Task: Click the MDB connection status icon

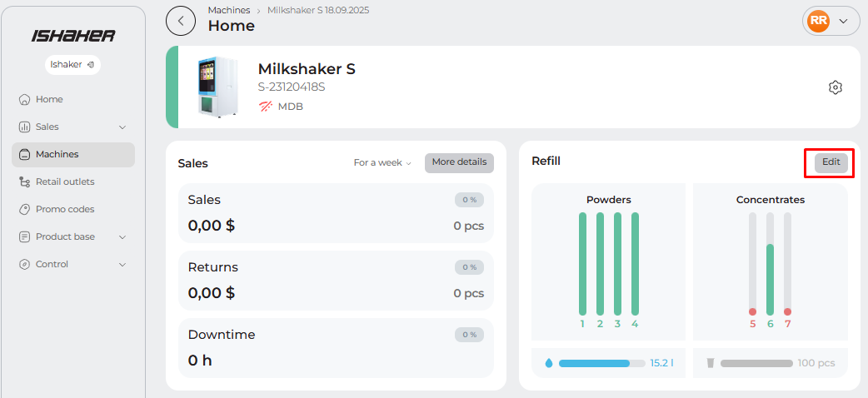Action: click(x=266, y=107)
